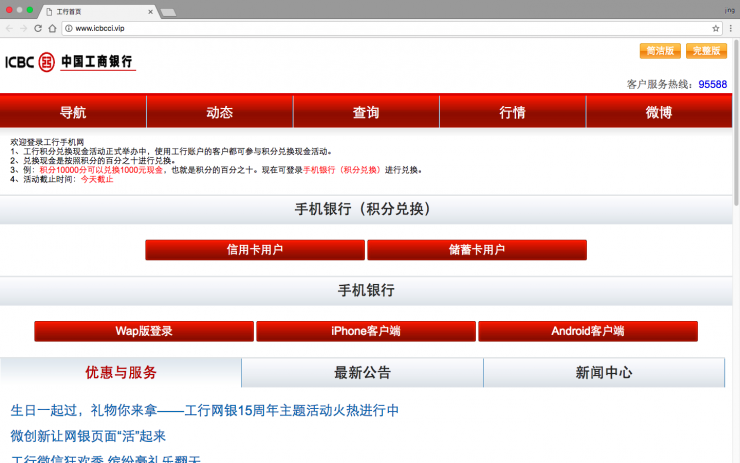Open the Chrome three-dot menu
The width and height of the screenshot is (740, 463).
(x=730, y=28)
